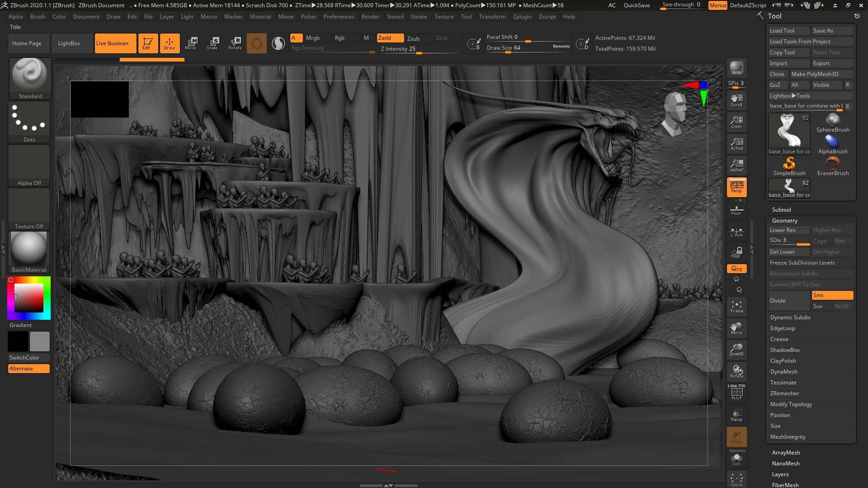Screen dimensions: 868x488
Task: Collapse the Geometry palette section
Action: [x=784, y=221]
